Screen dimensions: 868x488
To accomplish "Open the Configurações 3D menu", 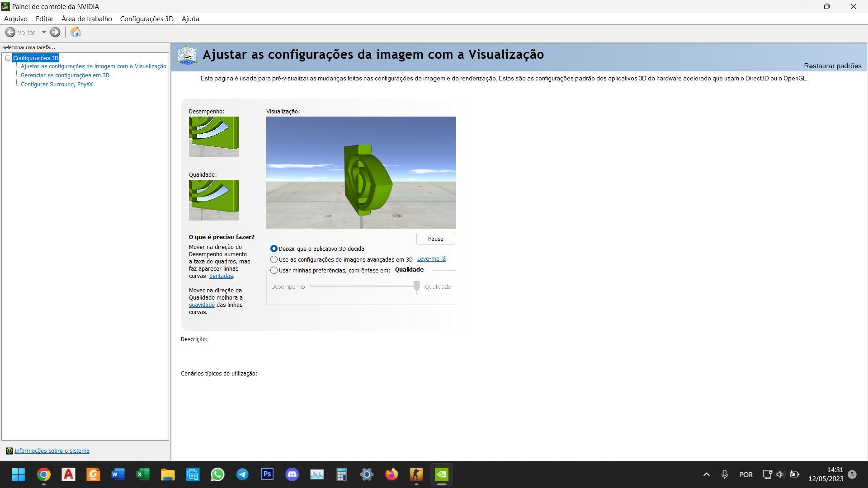I will click(146, 19).
